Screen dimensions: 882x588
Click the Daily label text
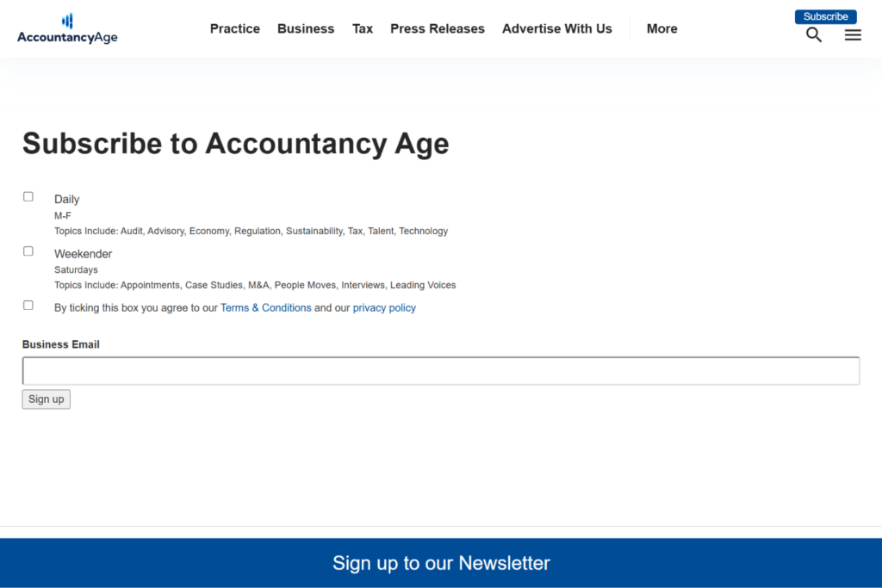[67, 200]
